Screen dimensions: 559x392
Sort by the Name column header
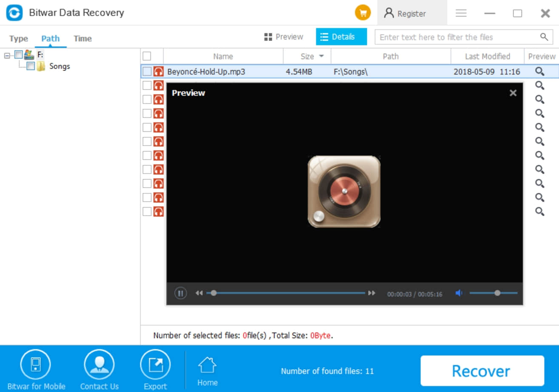click(x=223, y=56)
